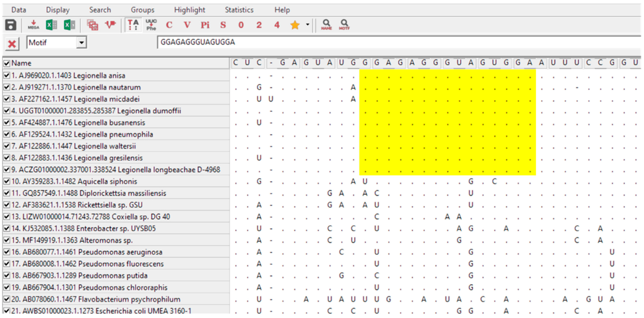Highlight singleton sites with S button
This screenshot has width=644, height=318.
point(223,25)
